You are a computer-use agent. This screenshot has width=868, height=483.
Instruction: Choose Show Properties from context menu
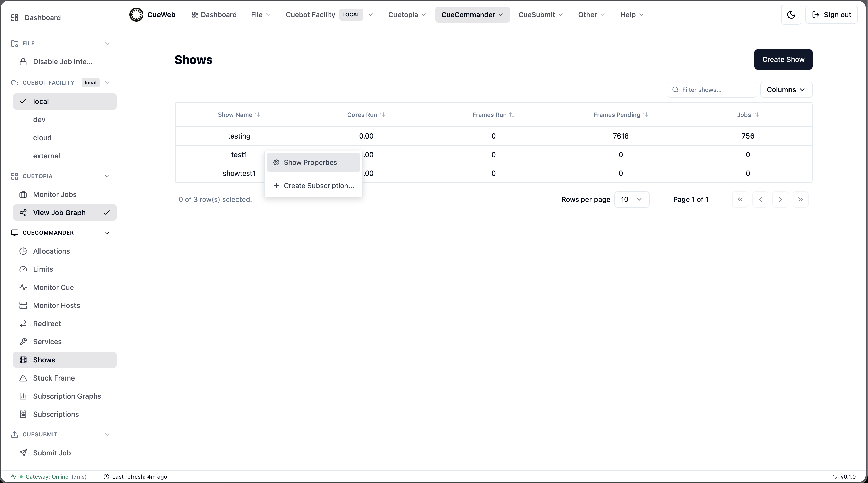[x=313, y=163]
